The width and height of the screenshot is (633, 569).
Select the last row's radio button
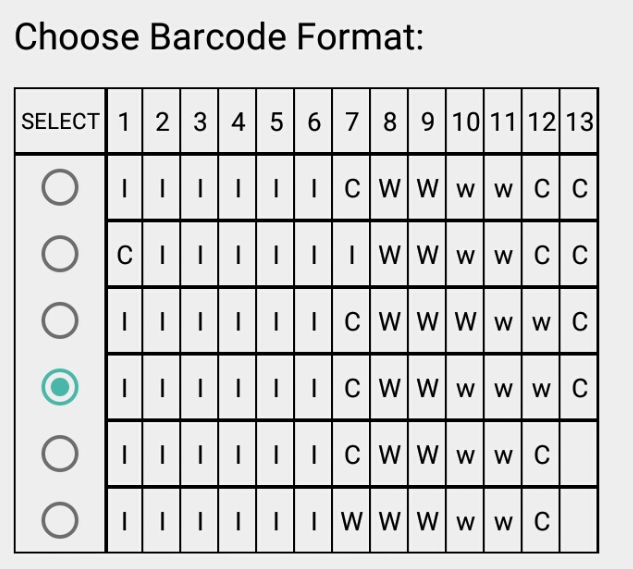(61, 520)
